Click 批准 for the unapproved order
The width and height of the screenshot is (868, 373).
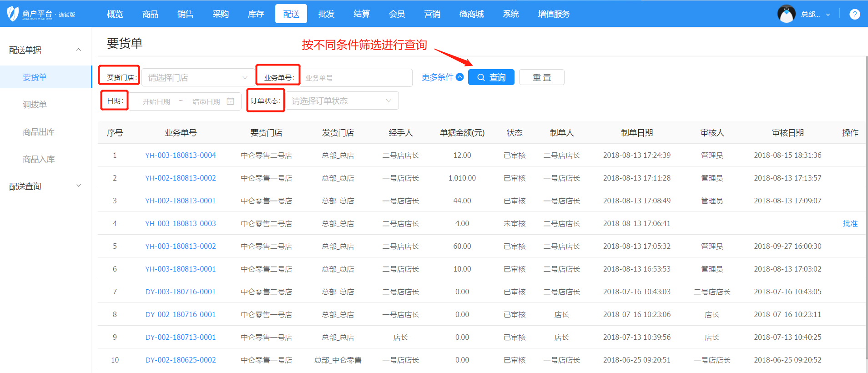tap(850, 224)
